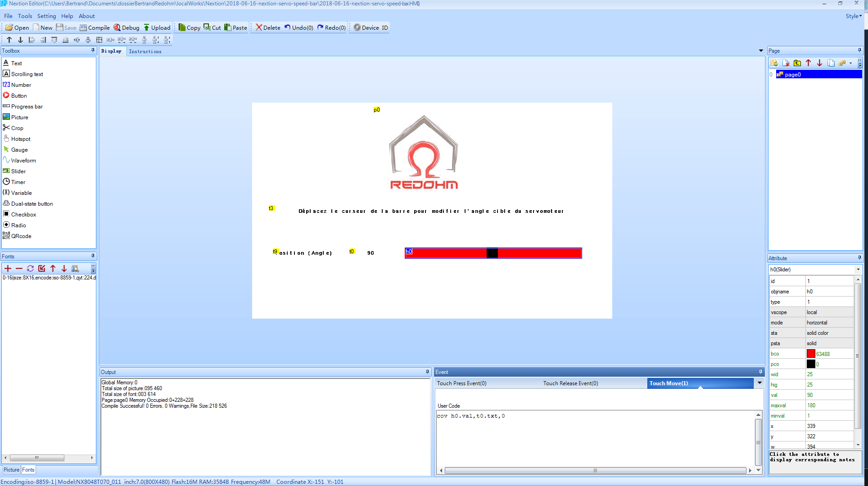Toggle the Output panel pin
Viewport: 868px width, 486px height.
[x=427, y=372]
